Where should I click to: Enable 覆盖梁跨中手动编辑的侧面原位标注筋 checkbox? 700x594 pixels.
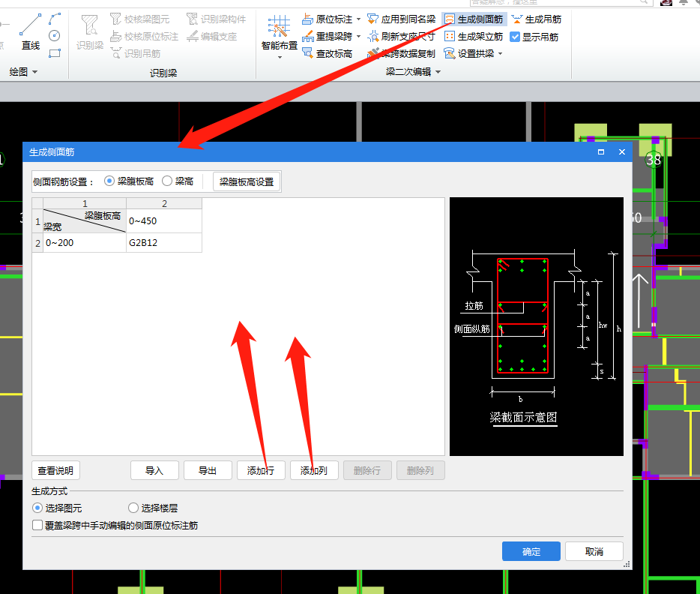coord(37,525)
